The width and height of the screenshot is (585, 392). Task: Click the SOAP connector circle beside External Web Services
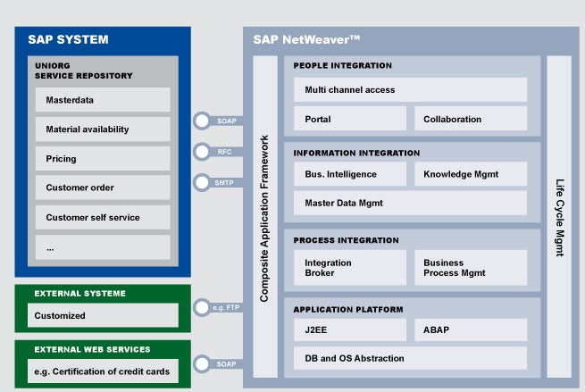(202, 364)
